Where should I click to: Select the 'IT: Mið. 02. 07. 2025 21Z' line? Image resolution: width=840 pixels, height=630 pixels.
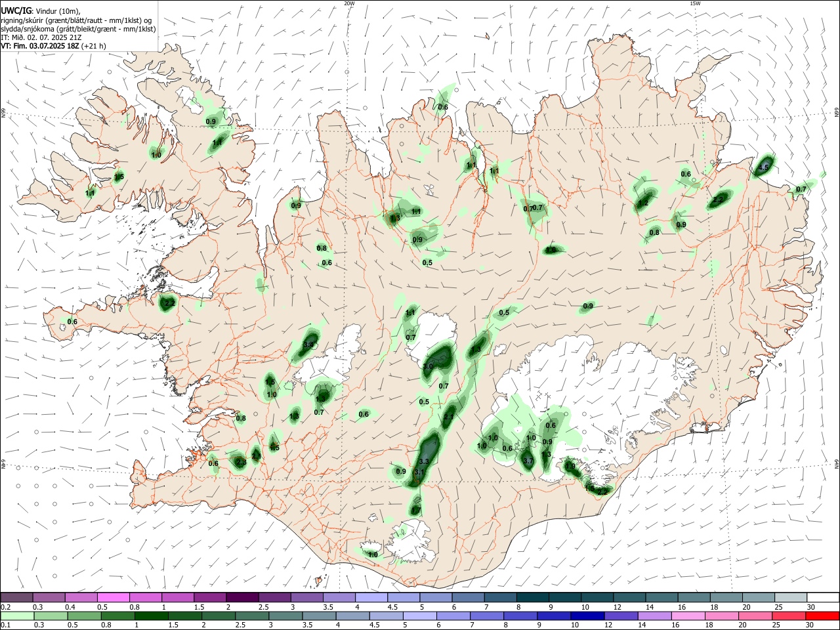click(43, 37)
